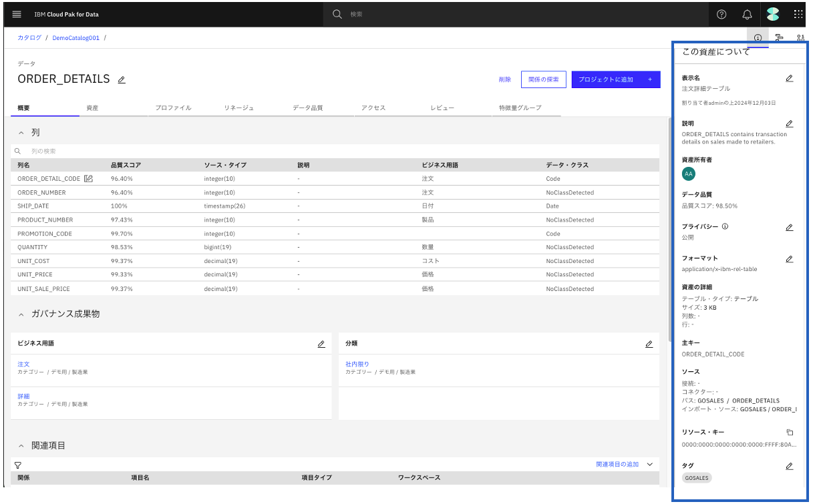This screenshot has height=504, width=815.
Task: Switch to the 資産 tab
Action: [x=114, y=108]
